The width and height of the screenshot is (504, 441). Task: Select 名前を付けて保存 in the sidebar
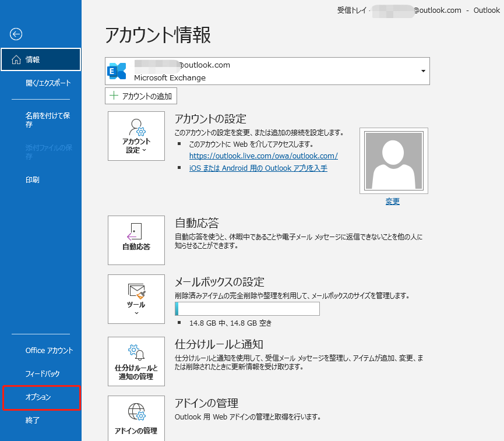click(48, 120)
